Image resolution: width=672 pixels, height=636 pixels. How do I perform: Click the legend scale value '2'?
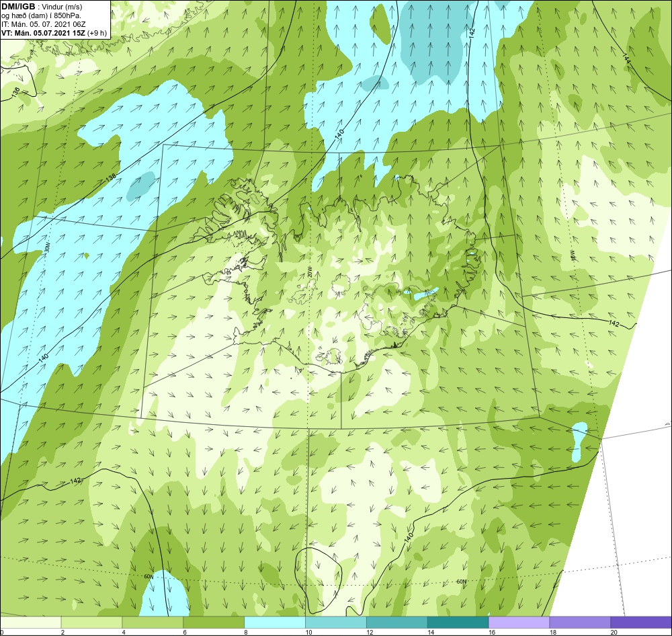[x=62, y=632]
